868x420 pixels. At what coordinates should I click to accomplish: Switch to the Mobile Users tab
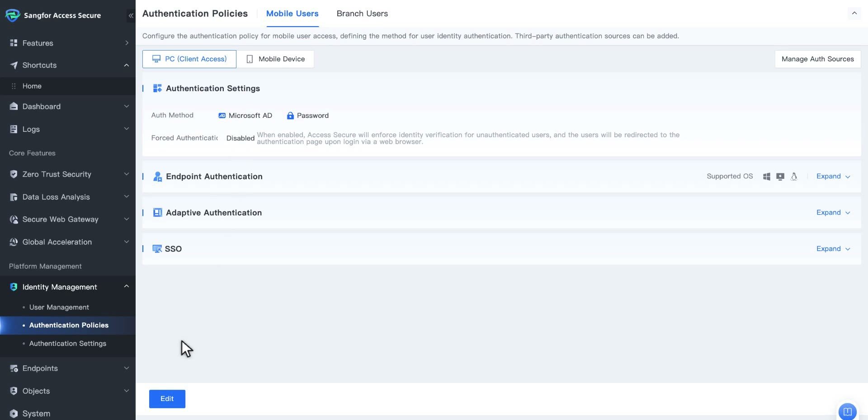(292, 14)
